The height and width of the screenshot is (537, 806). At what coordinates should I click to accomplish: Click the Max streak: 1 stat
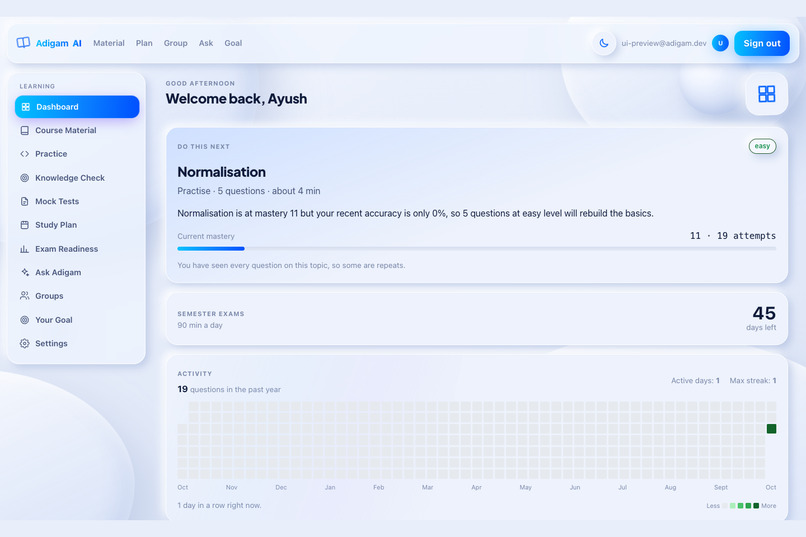[x=753, y=381]
